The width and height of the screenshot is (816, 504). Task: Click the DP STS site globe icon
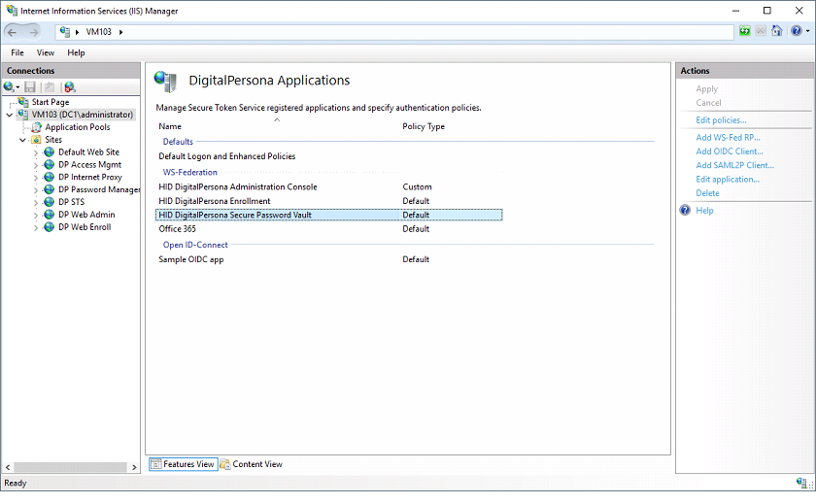coord(50,202)
